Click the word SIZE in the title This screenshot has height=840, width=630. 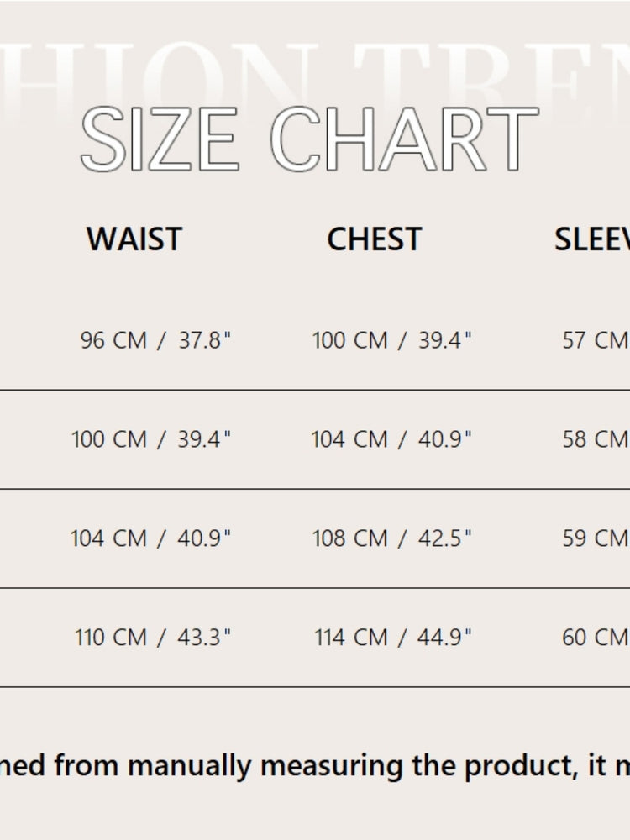point(160,139)
